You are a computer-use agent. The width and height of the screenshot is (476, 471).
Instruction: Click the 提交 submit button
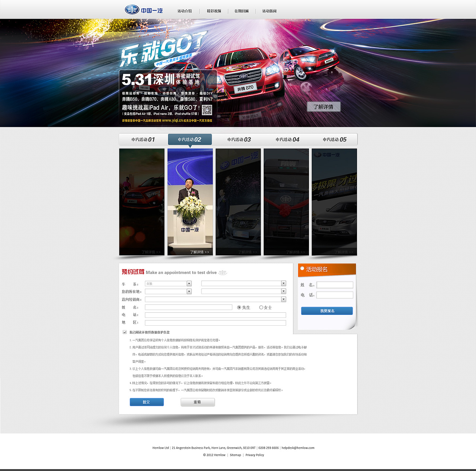click(147, 402)
